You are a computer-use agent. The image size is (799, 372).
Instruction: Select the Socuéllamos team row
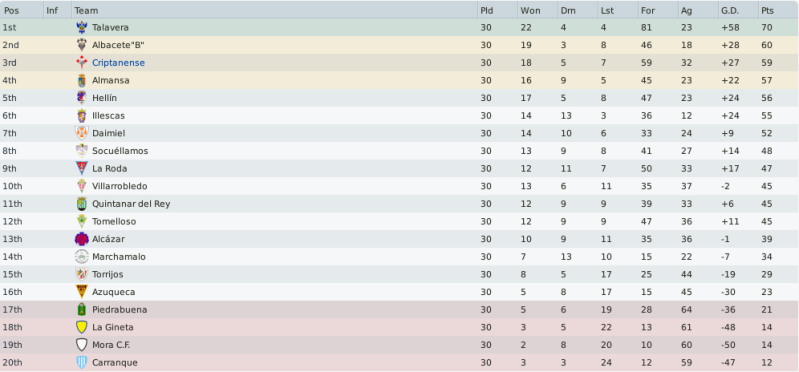click(400, 151)
